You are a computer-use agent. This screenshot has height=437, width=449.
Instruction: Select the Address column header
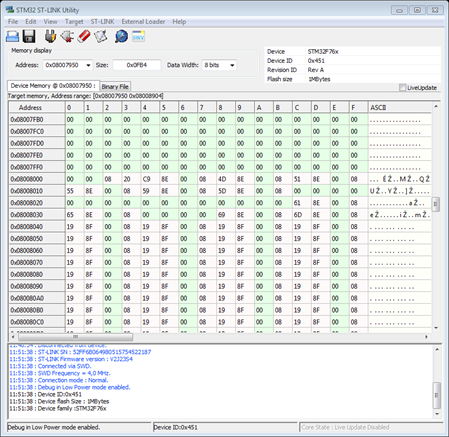pos(37,107)
